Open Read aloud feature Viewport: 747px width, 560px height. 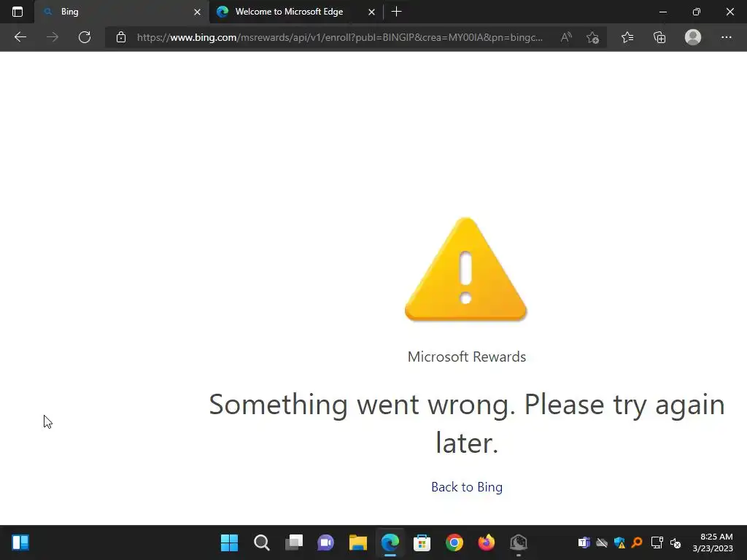pos(566,37)
